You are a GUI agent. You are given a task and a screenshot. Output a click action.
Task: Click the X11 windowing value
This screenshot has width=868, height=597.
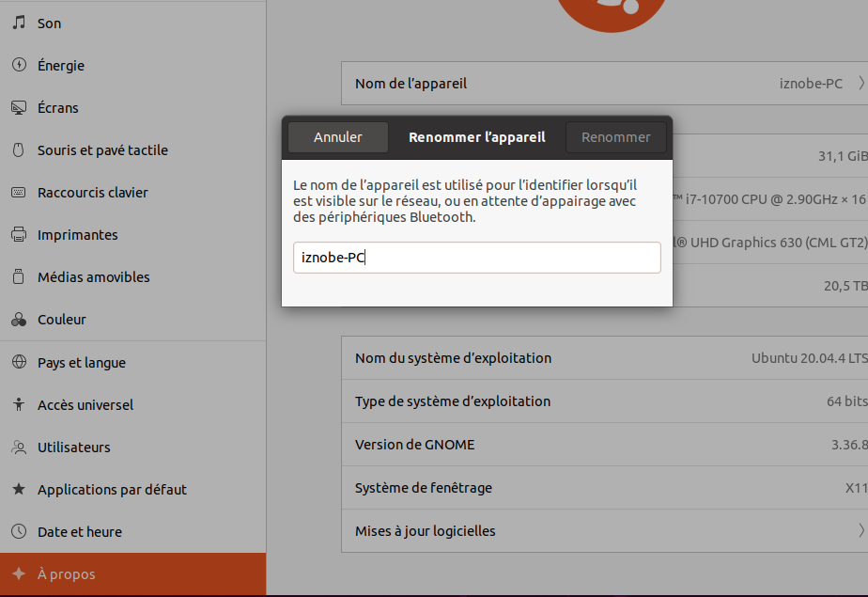point(856,488)
